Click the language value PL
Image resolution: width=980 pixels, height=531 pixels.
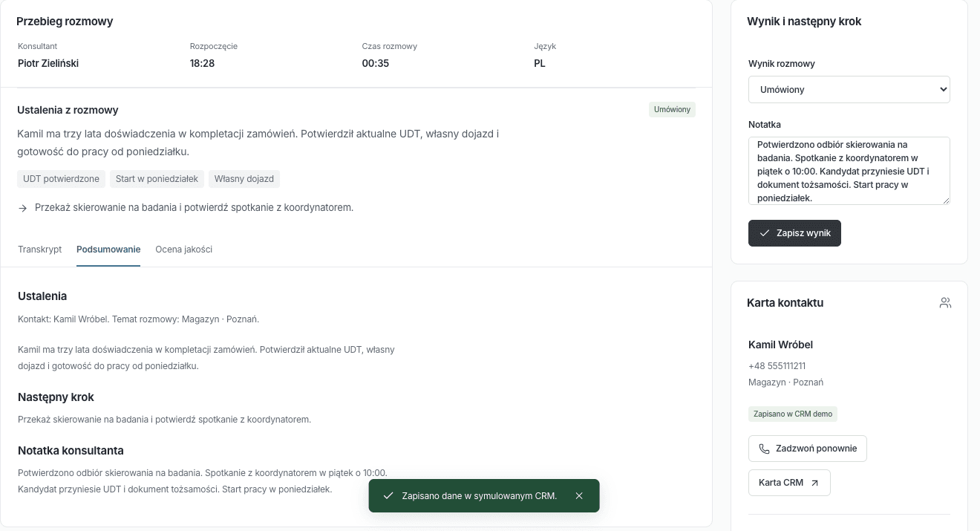coord(540,63)
